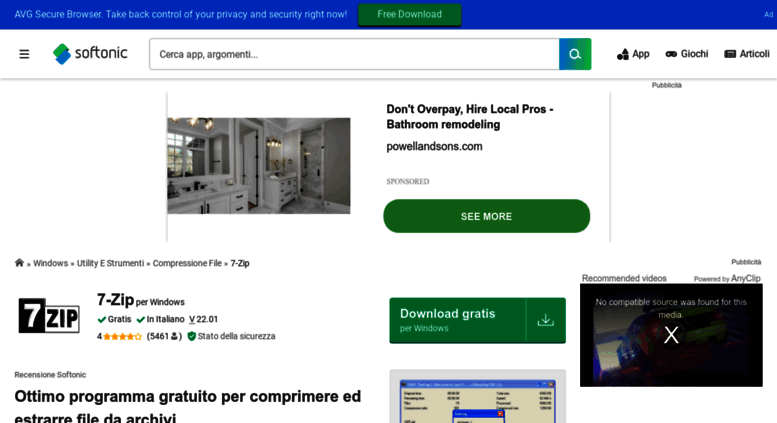
Task: Click the 'Utility E Strumenti' breadcrumb
Action: [110, 263]
